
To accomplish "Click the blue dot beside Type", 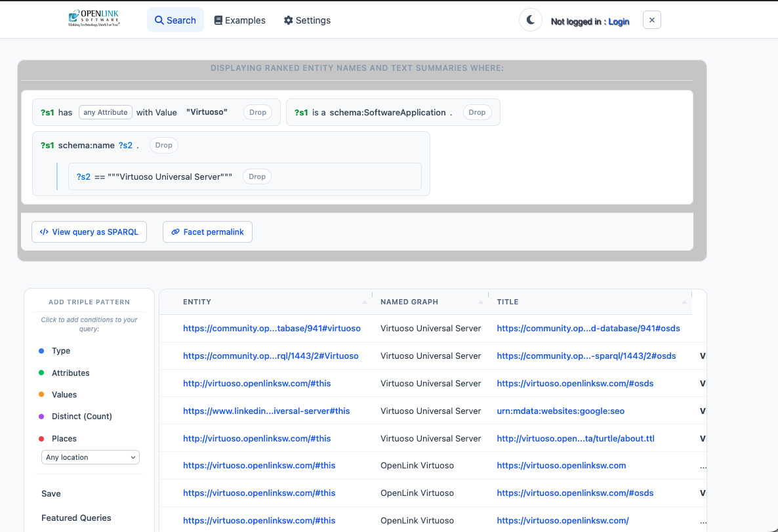I will pyautogui.click(x=41, y=351).
